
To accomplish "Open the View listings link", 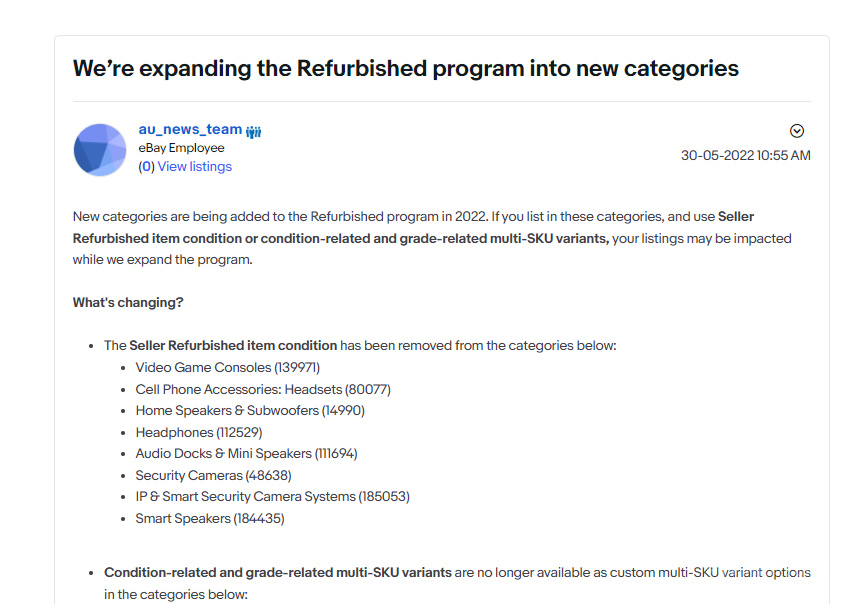I will point(195,167).
